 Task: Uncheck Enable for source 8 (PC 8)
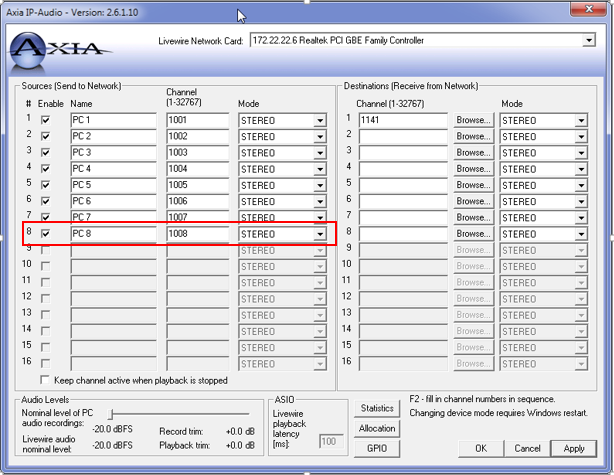[x=46, y=234]
